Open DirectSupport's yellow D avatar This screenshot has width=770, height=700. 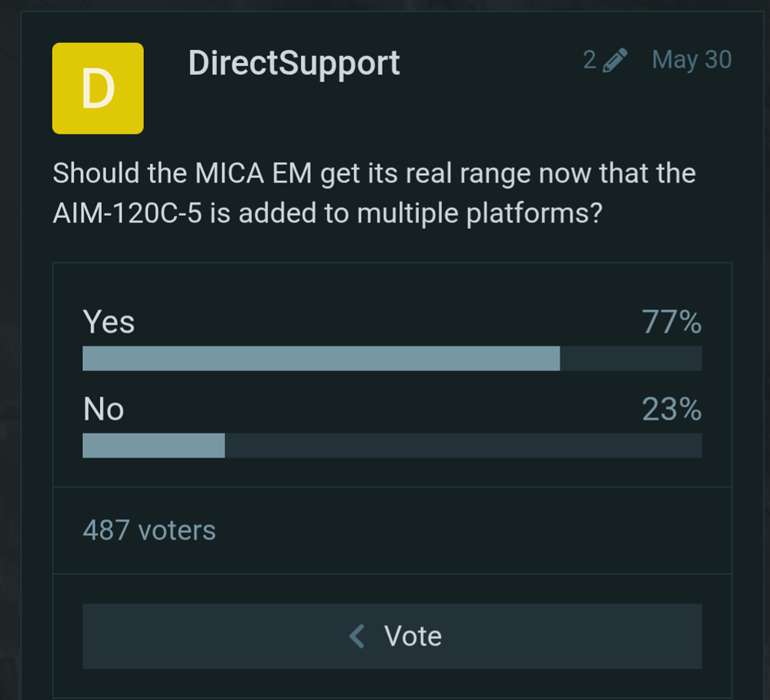coord(99,89)
